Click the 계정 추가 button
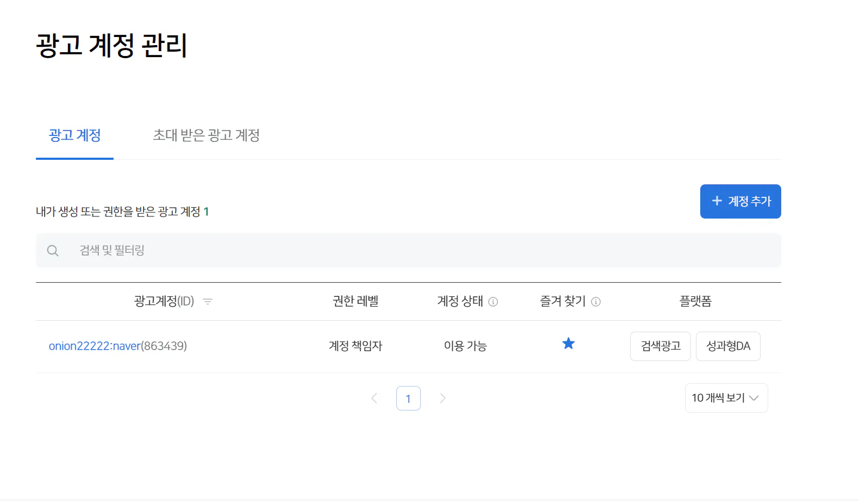Viewport: 859px width, 504px height. pos(740,201)
